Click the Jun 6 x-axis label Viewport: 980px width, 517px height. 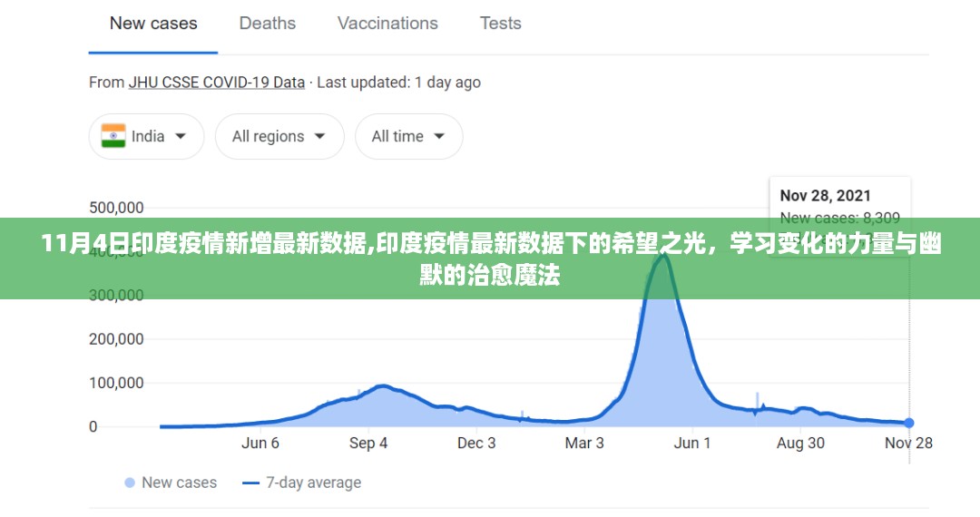[260, 443]
